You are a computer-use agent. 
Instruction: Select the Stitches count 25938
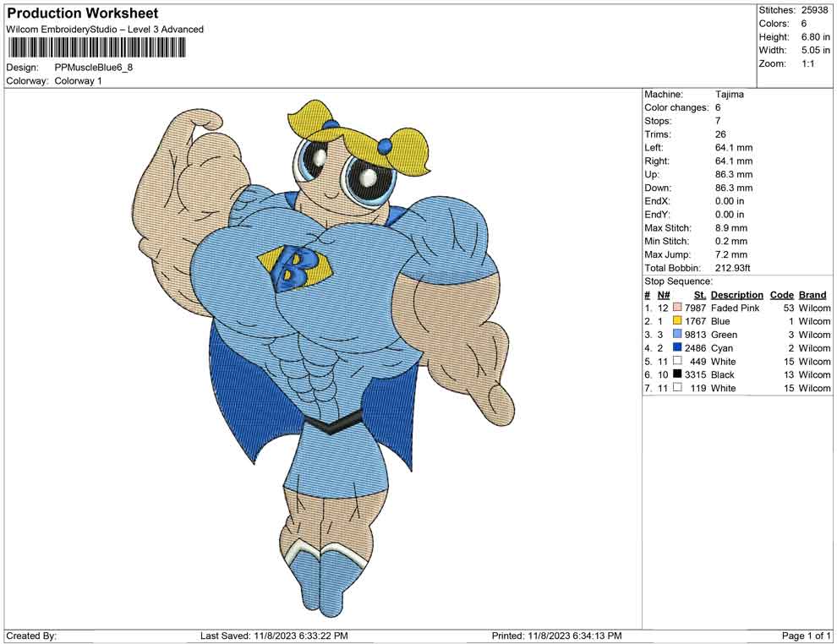click(x=817, y=10)
